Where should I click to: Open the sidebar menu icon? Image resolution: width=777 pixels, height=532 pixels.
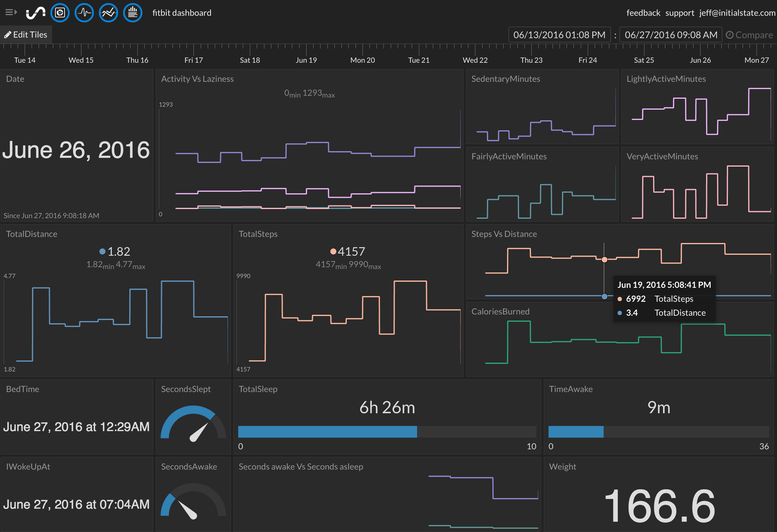pyautogui.click(x=11, y=12)
